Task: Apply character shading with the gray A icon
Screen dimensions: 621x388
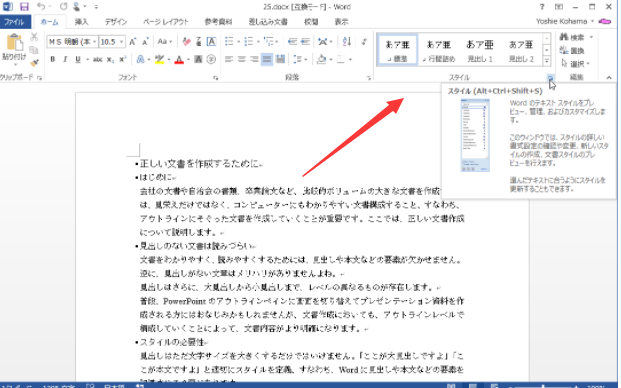Action: 198,59
